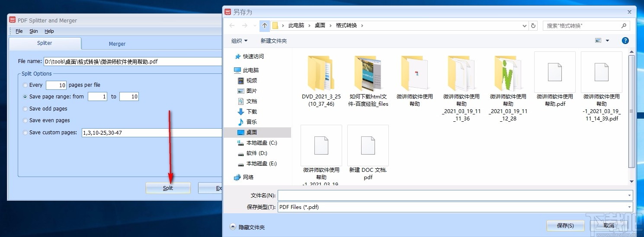Go up one folder level
This screenshot has width=644, height=237.
click(x=265, y=25)
